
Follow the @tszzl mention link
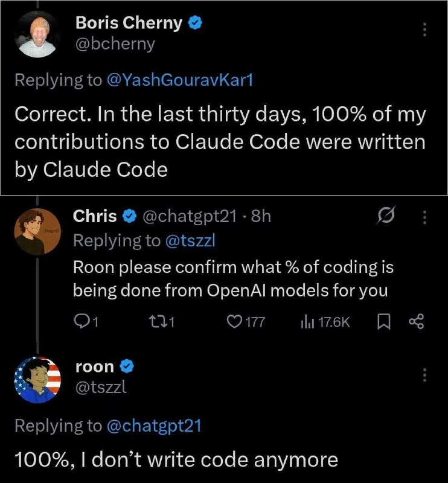pos(190,240)
